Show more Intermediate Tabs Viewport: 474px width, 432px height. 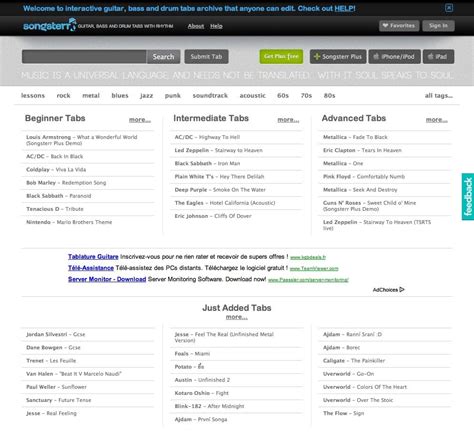pyautogui.click(x=288, y=120)
